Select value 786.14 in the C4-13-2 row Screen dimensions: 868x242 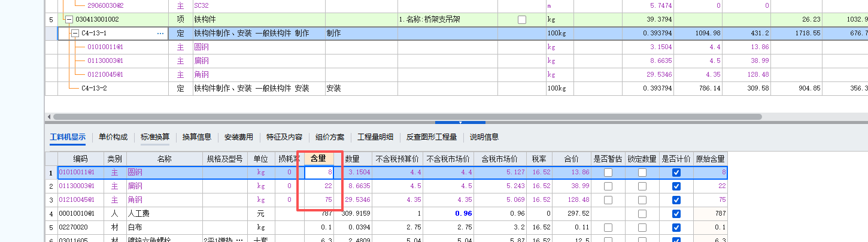697,89
